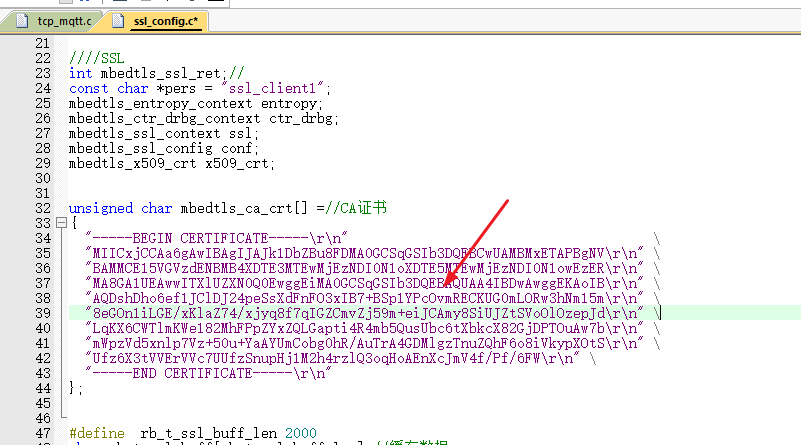
Task: Click certificate line starting with BAMMCE15VGVz
Action: (x=365, y=268)
